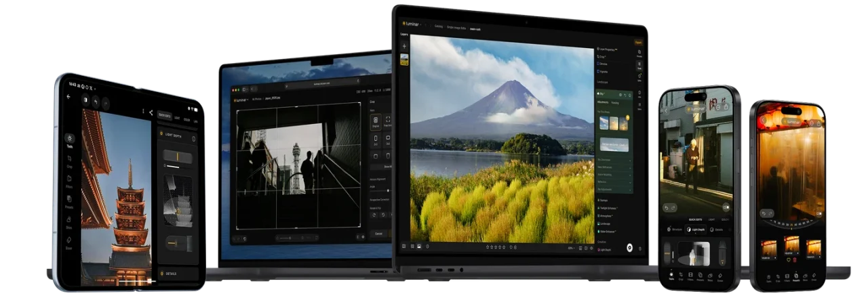Open the QUICK EDITS tab on the tablet
Image resolution: width=868 pixels, height=296 pixels.
tap(164, 114)
